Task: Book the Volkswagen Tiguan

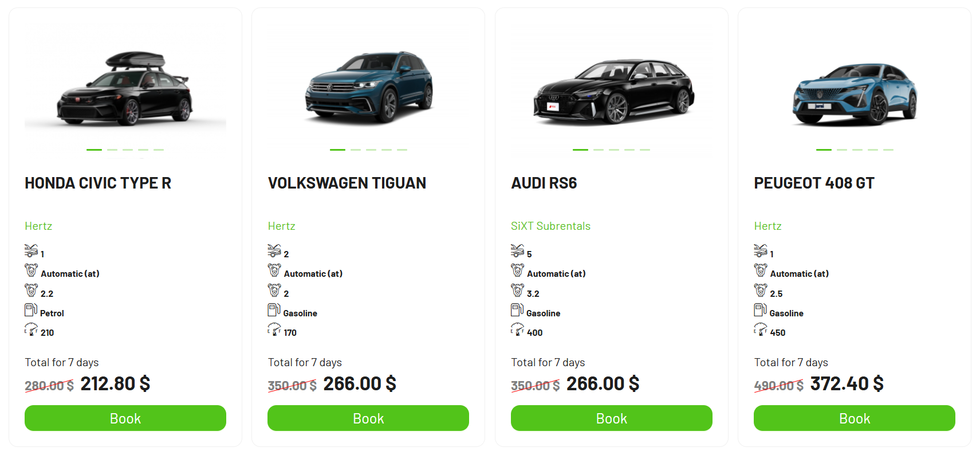Action: [x=368, y=418]
